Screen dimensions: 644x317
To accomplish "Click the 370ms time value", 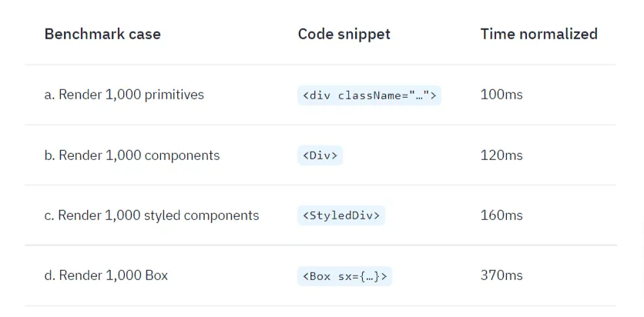I will pos(501,275).
